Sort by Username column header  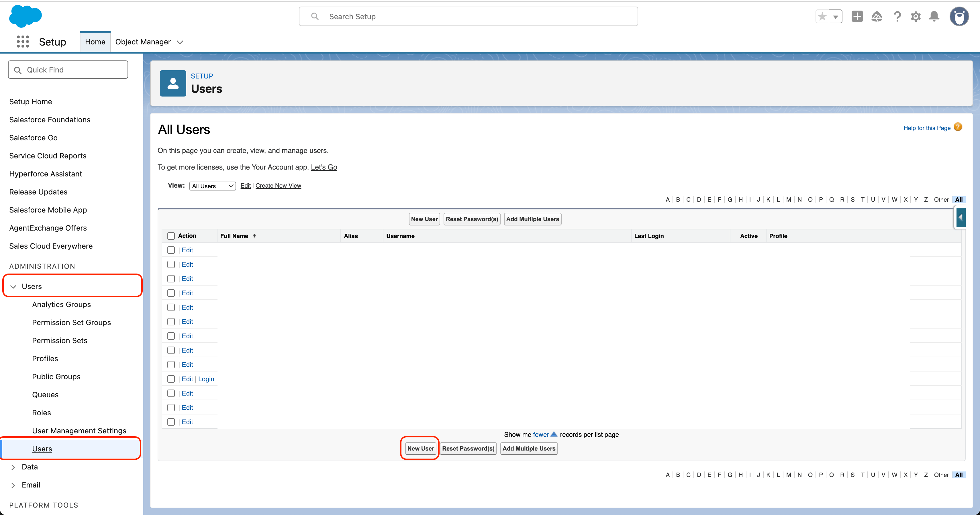coord(400,236)
